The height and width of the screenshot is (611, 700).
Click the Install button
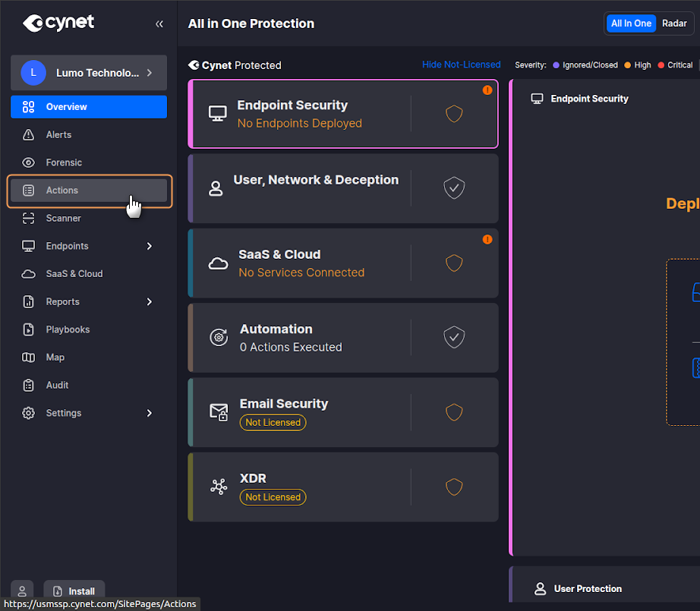pos(74,591)
